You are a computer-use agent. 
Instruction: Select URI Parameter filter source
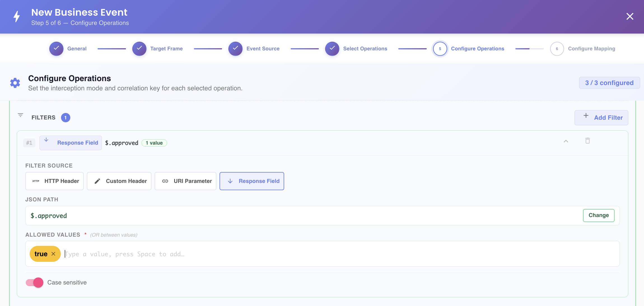tap(185, 181)
